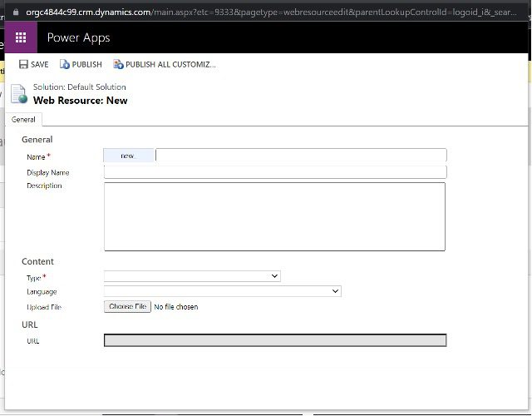532x416 pixels.
Task: Click the 'Solution: Default Solution' text
Action: pyautogui.click(x=80, y=87)
